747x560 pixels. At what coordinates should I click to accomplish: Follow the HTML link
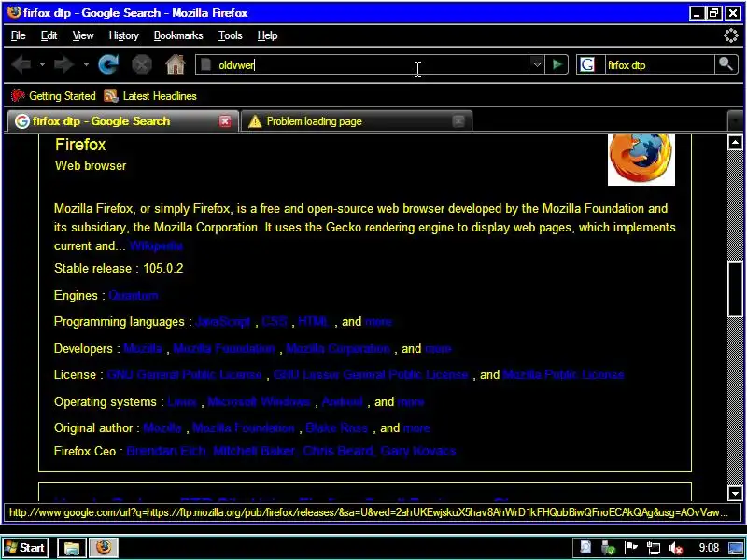coord(314,321)
